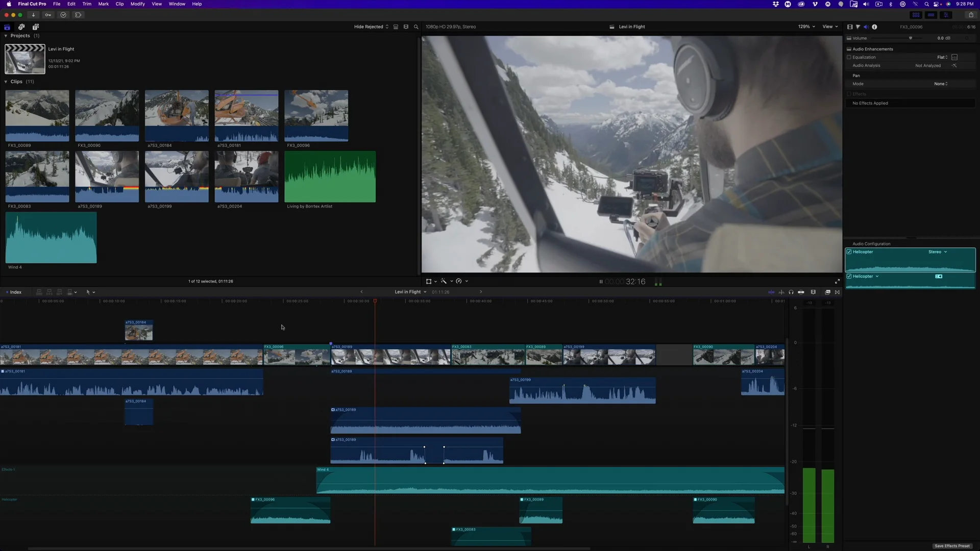The image size is (980, 551).
Task: Open the Modify menu
Action: click(x=137, y=4)
